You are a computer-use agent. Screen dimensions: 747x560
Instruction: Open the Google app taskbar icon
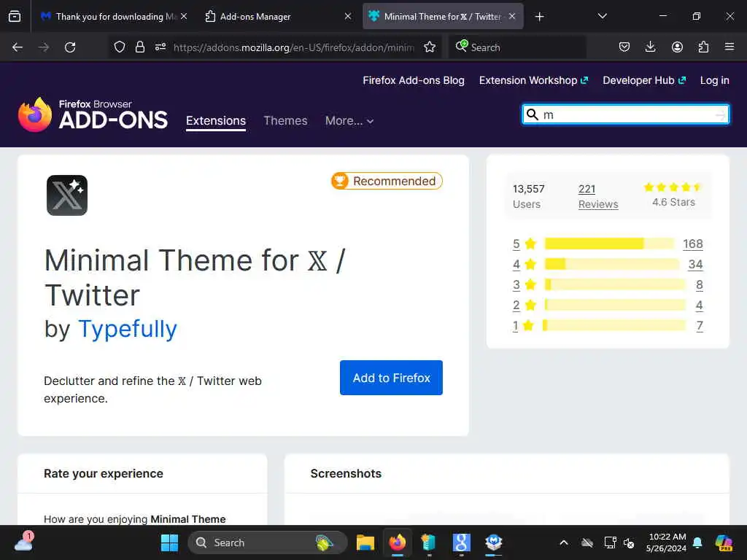coord(461,542)
